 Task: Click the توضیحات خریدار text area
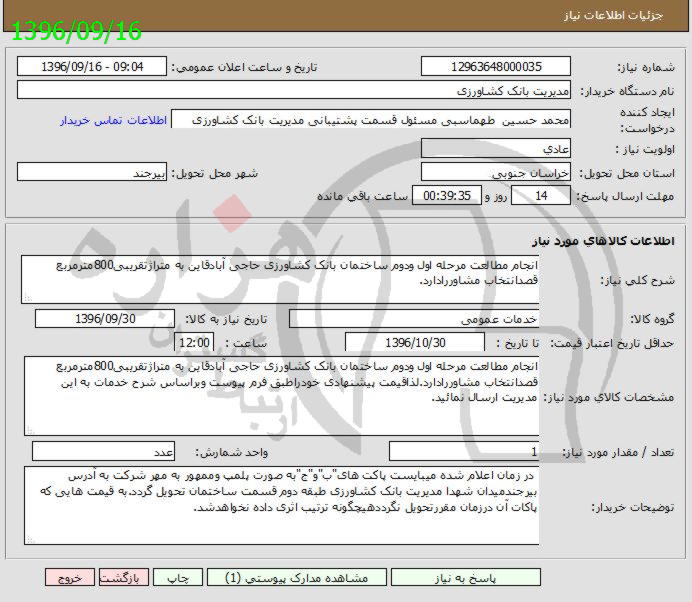(x=281, y=505)
